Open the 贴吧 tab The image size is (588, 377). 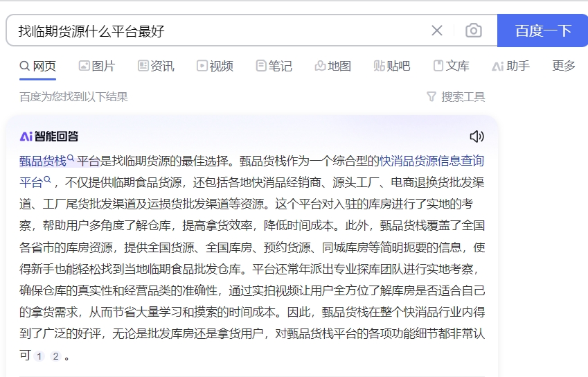point(392,66)
